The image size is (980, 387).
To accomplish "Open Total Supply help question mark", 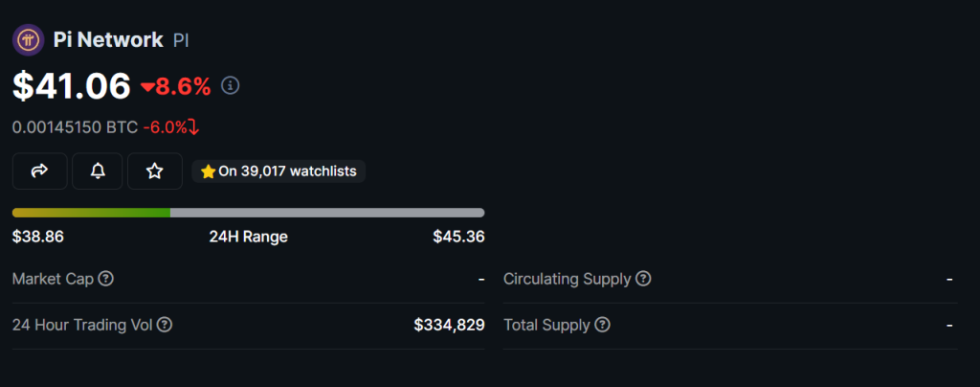I will point(603,325).
